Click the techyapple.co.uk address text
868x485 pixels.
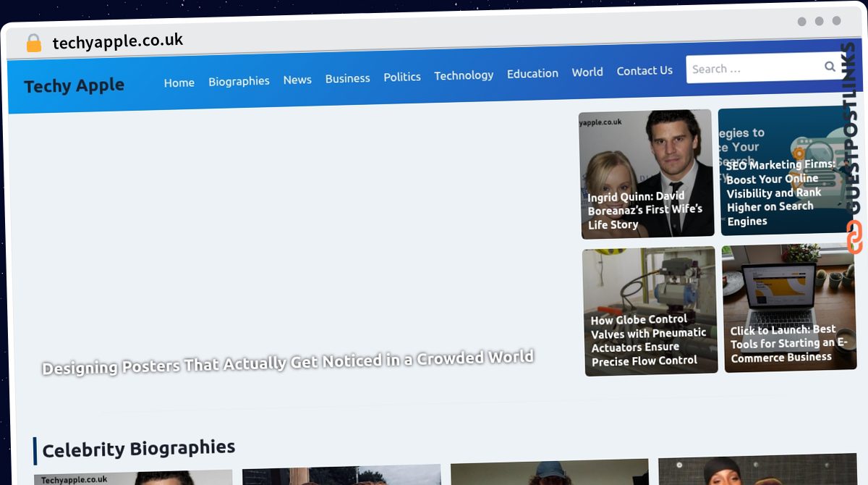[118, 41]
